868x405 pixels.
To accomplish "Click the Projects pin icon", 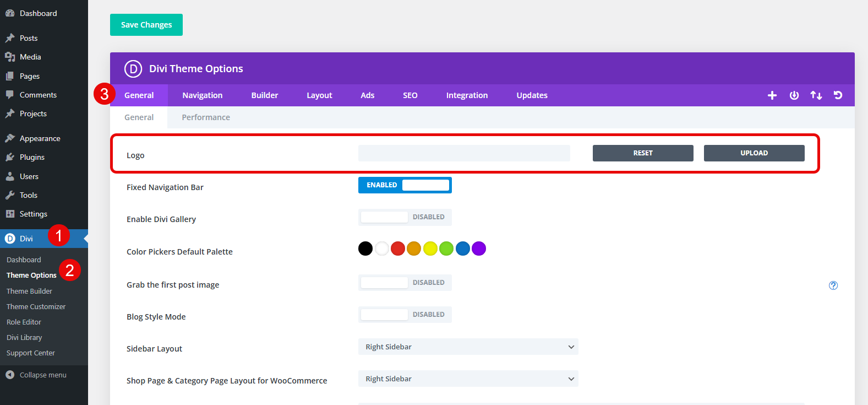I will click(10, 114).
